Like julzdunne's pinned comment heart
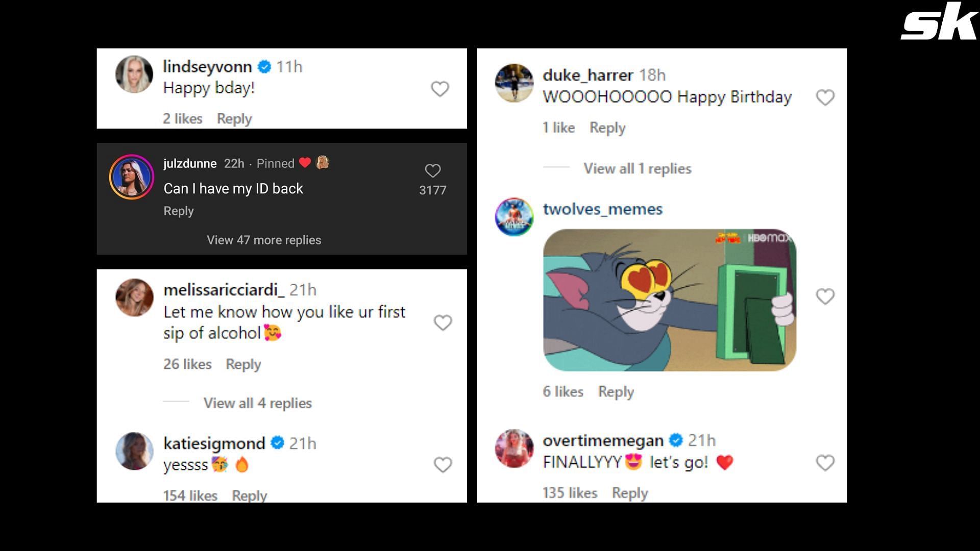 click(432, 171)
